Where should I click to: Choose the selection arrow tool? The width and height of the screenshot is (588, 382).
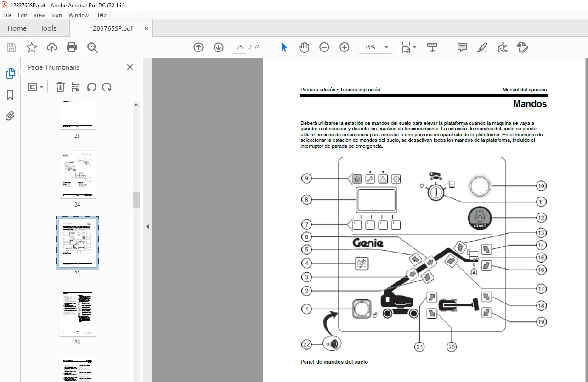[x=284, y=47]
